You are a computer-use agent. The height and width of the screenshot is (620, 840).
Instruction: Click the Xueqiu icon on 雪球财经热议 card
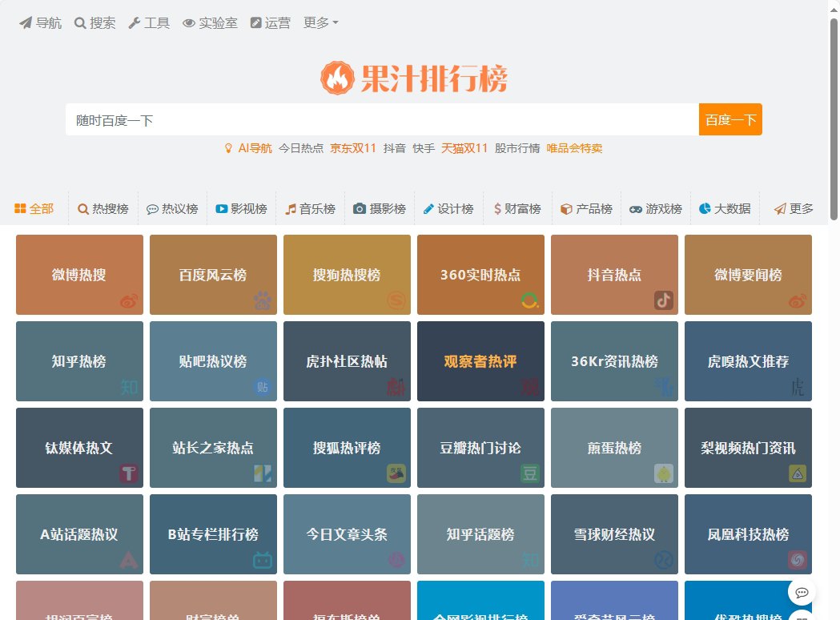664,558
